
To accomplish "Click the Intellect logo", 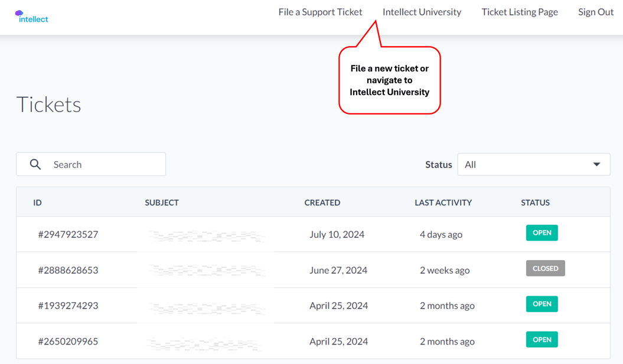I will tap(32, 17).
